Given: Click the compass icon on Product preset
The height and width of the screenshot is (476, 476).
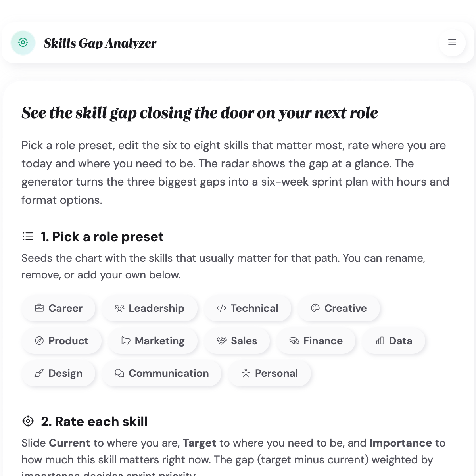Looking at the screenshot, I should click(x=39, y=341).
